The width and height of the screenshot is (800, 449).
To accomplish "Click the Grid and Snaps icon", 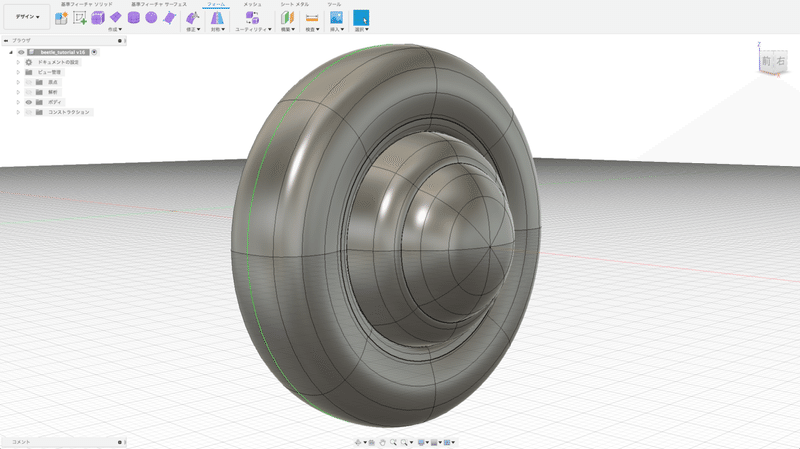I will pyautogui.click(x=434, y=442).
